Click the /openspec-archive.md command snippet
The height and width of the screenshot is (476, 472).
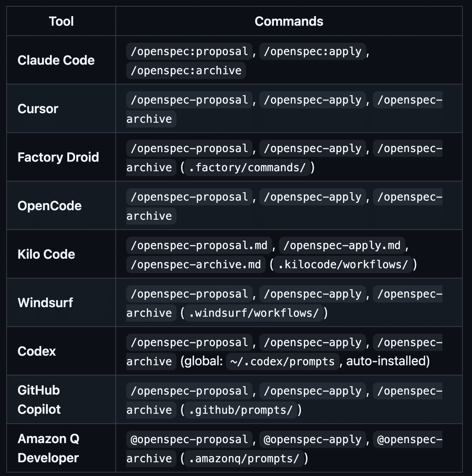[196, 265]
